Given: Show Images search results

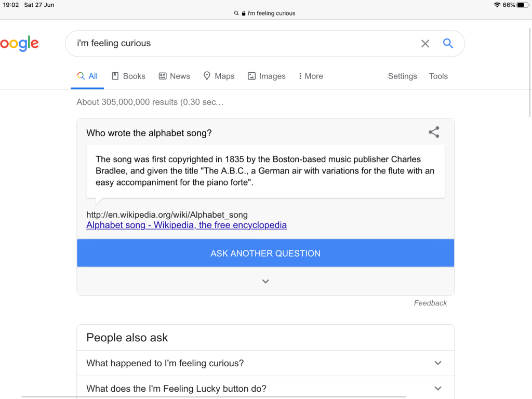Looking at the screenshot, I should tap(267, 76).
